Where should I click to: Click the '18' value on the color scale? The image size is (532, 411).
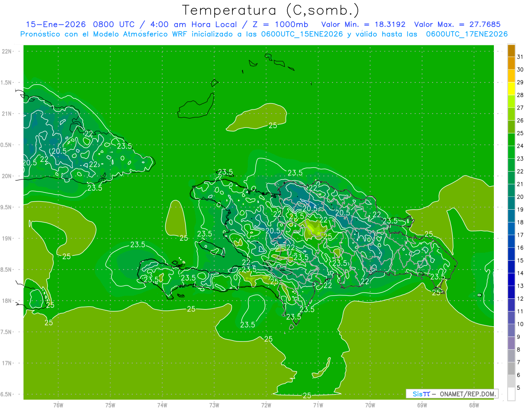pyautogui.click(x=520, y=222)
